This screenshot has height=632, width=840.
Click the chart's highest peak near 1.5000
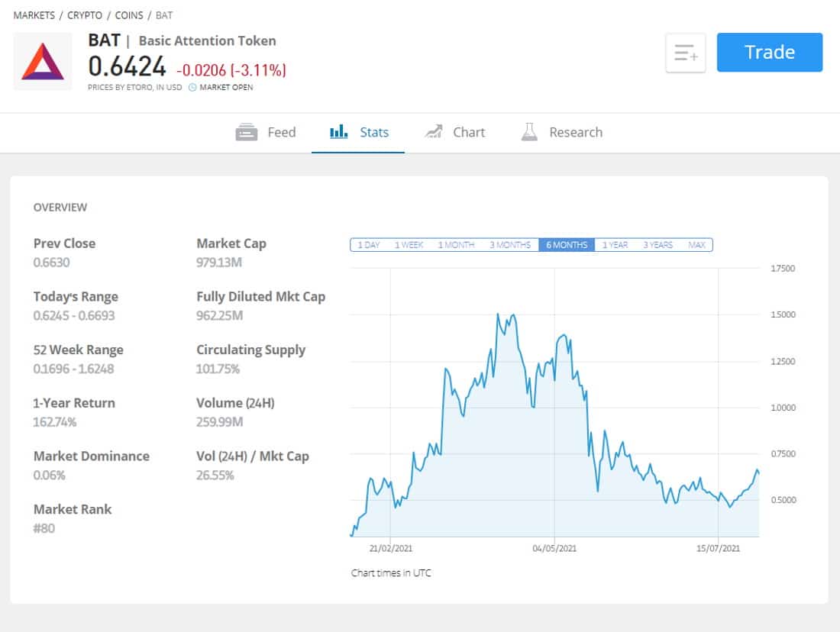point(498,314)
